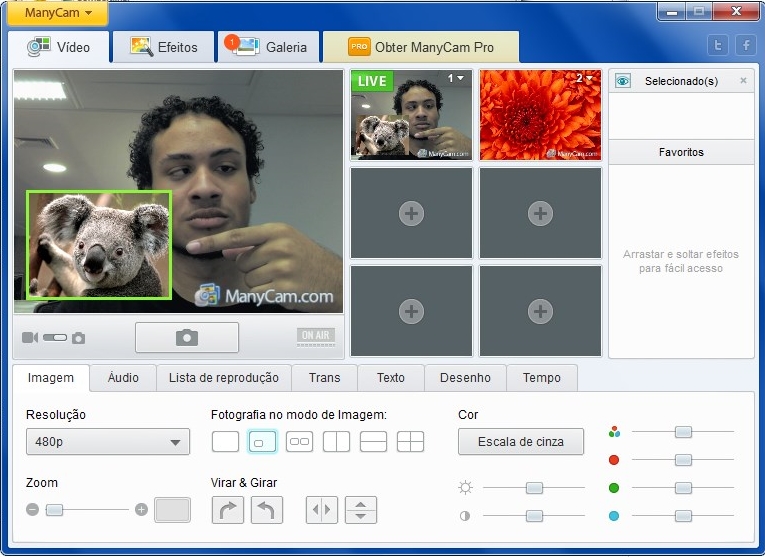Open the Efeitos tab
The image size is (765, 557).
coord(164,47)
